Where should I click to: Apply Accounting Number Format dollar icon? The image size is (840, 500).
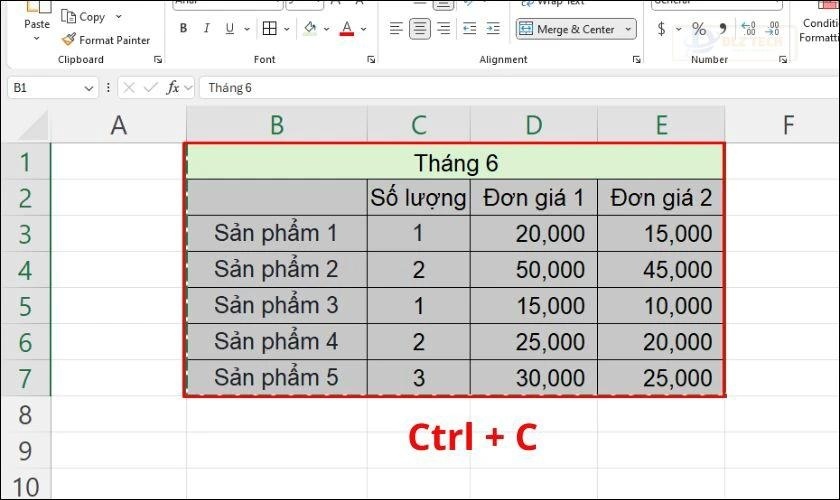click(x=662, y=28)
